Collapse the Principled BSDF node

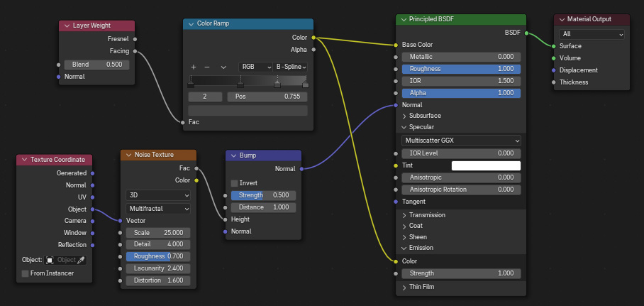pos(403,19)
